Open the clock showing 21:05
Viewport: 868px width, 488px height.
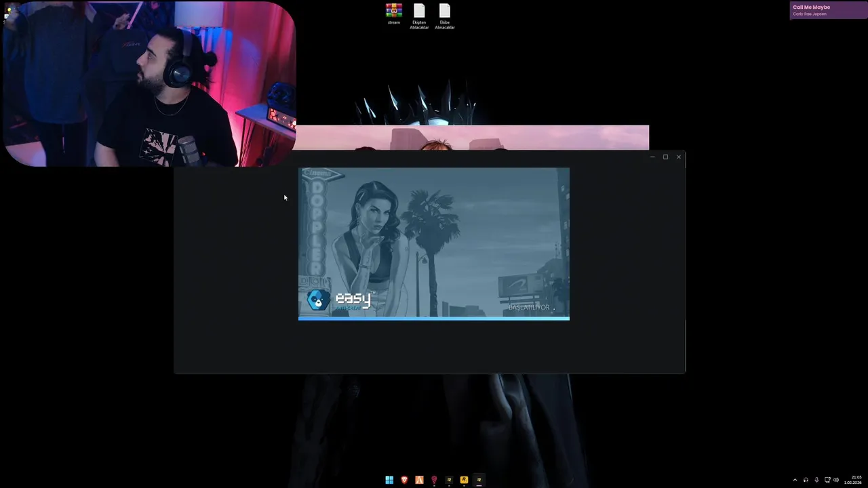click(x=853, y=480)
